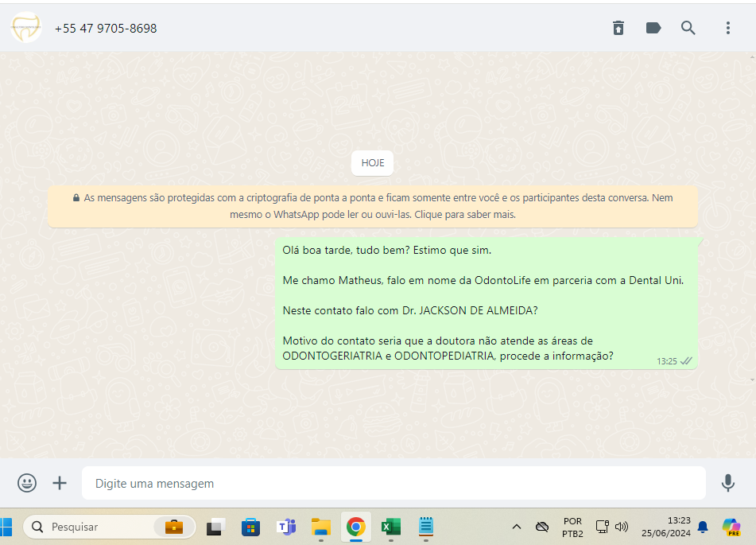
Task: Click the 13:25 message timestamp
Action: (667, 361)
